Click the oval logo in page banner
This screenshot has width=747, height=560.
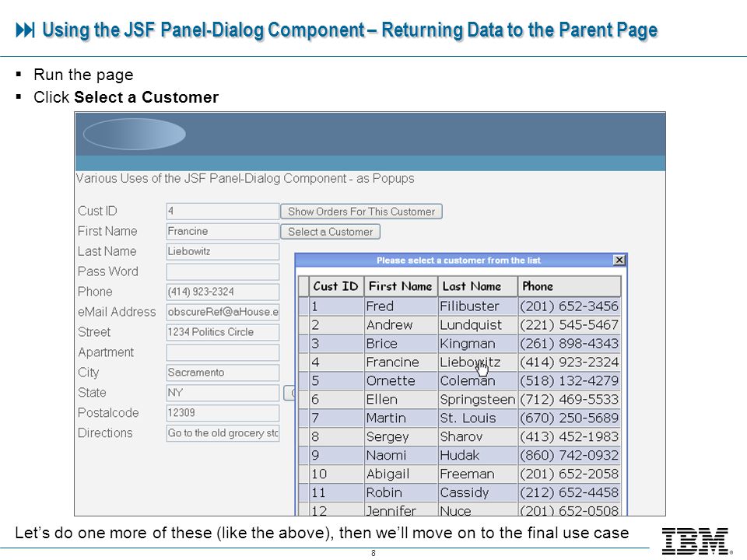pos(135,135)
